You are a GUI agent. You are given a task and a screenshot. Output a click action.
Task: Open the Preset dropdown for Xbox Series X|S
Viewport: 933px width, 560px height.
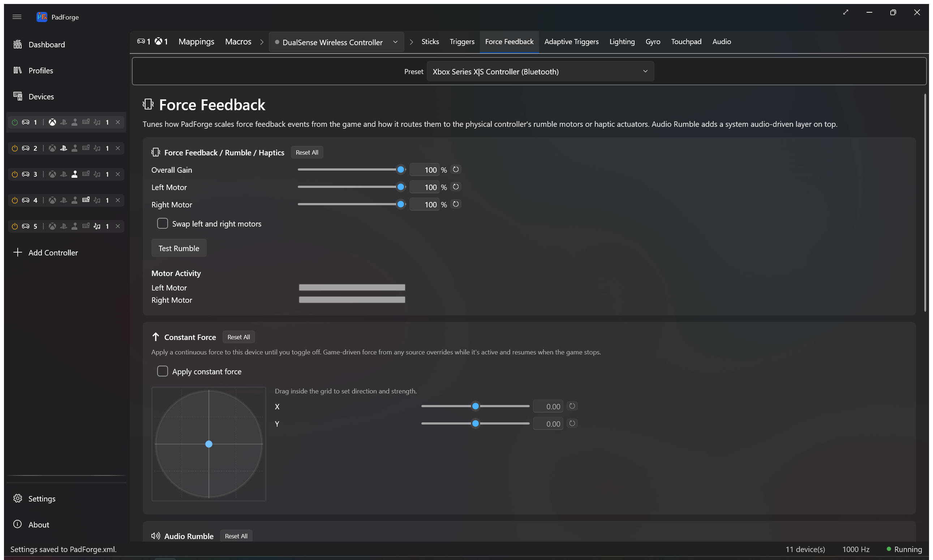(540, 71)
